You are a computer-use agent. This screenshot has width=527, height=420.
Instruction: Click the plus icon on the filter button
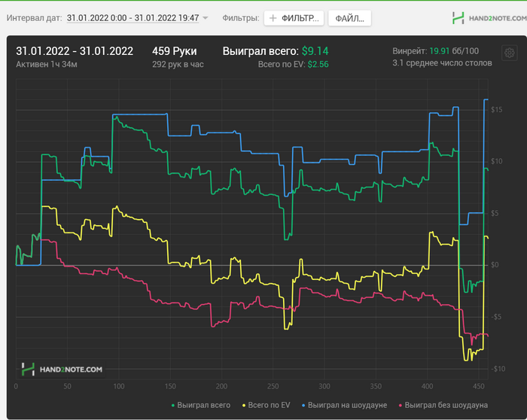click(x=273, y=17)
